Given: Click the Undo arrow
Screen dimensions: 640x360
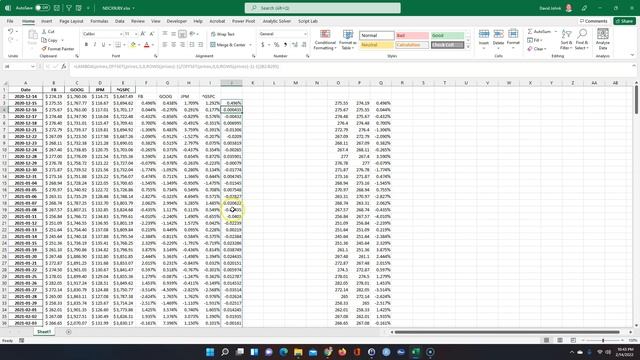Looking at the screenshot, I should [x=11, y=31].
